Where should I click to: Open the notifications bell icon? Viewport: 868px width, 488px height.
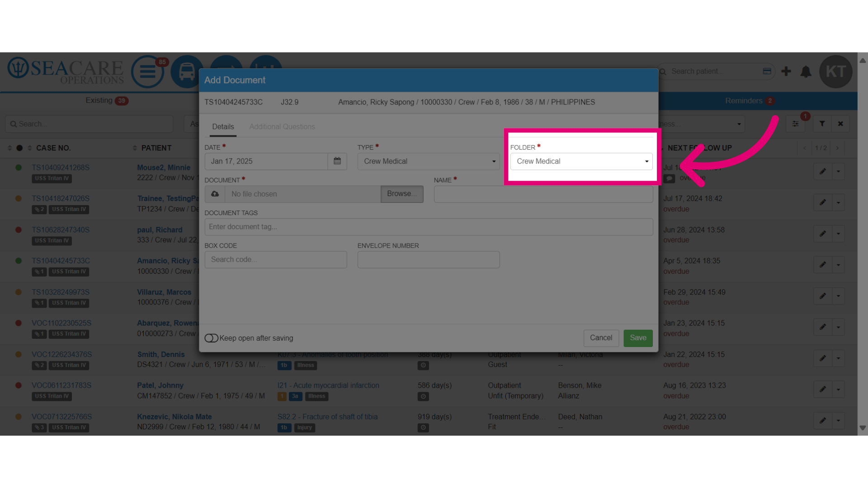click(806, 71)
